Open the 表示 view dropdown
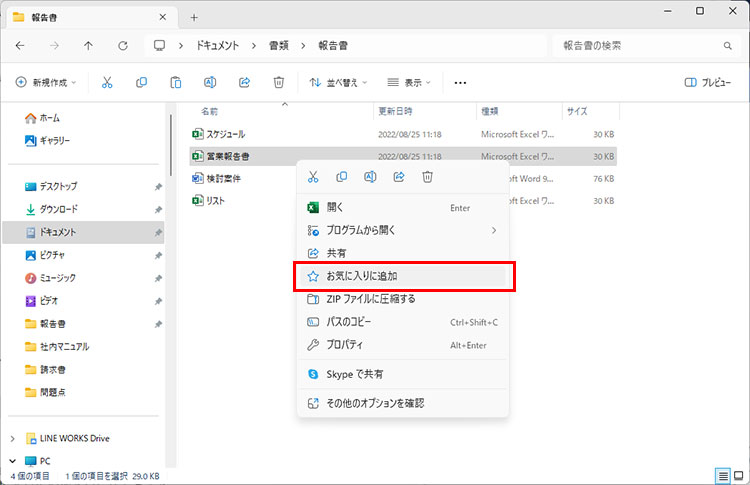 pos(412,83)
